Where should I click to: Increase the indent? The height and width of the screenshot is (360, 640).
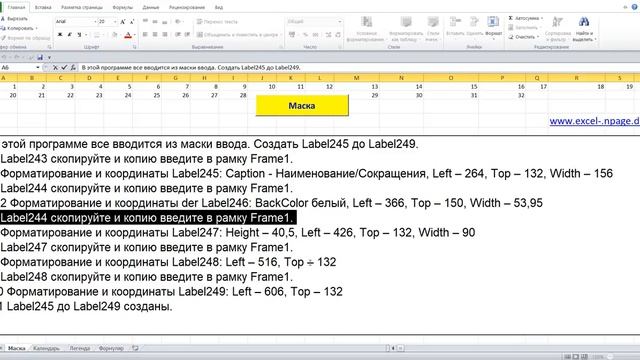click(187, 35)
